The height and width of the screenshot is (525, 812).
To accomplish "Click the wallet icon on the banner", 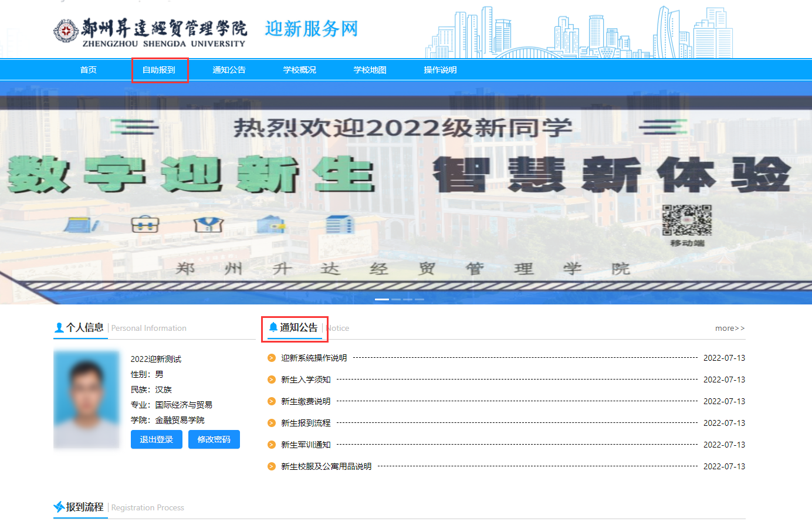I will click(271, 224).
